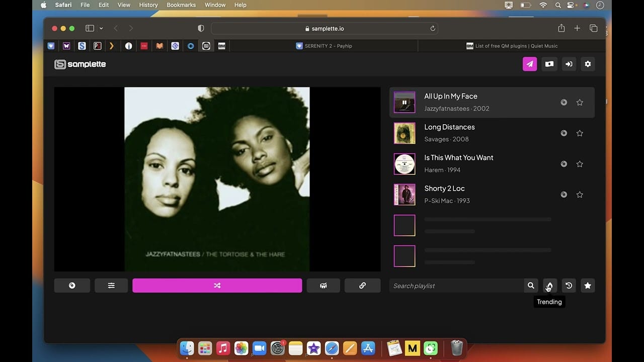Pause the currently playing All Up In My Face
644x362 pixels.
coord(405,103)
